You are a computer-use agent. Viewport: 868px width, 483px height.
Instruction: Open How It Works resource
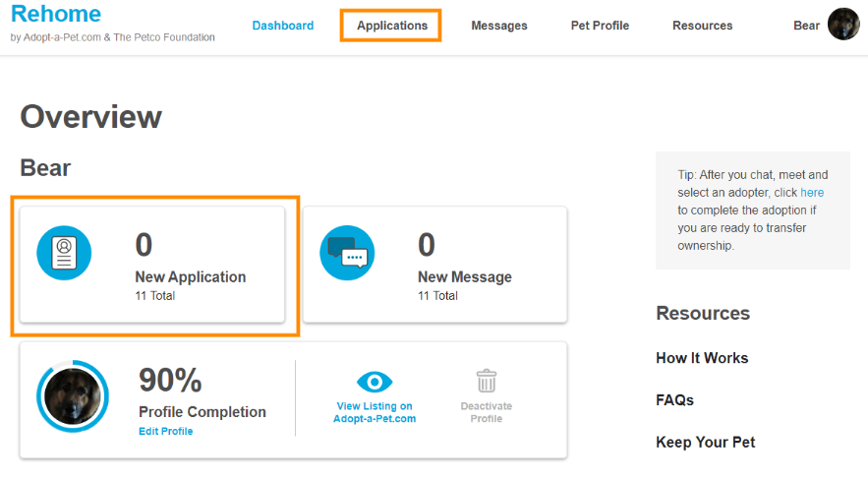[x=702, y=358]
